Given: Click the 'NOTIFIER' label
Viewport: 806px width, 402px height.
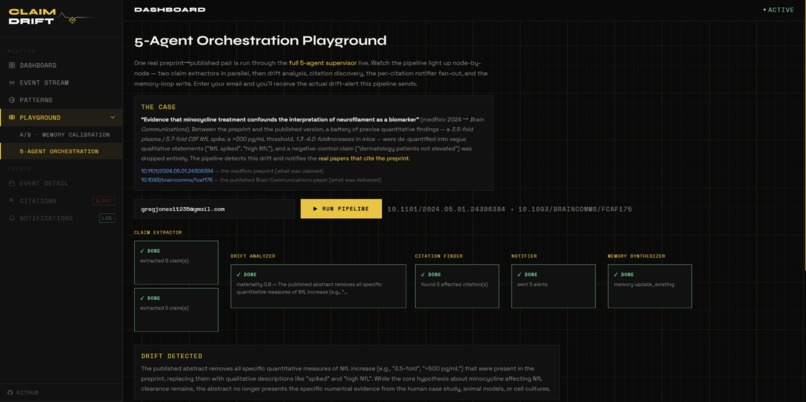Looking at the screenshot, I should (524, 256).
